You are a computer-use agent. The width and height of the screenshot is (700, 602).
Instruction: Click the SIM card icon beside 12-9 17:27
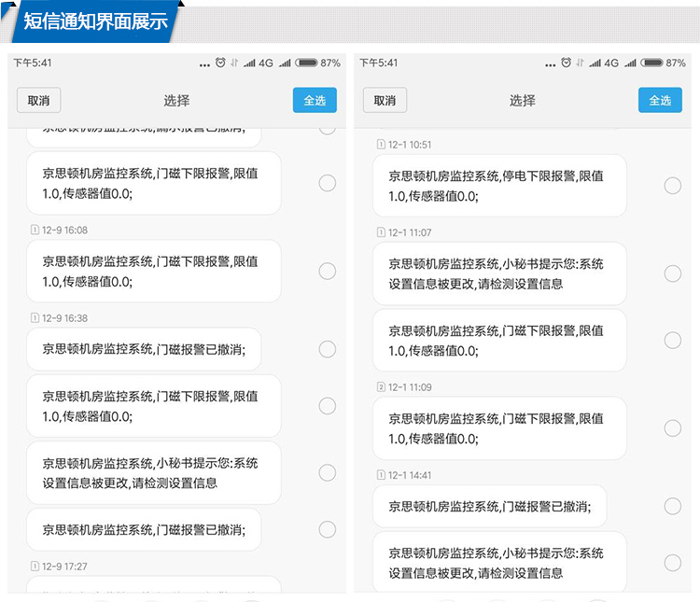(35, 567)
